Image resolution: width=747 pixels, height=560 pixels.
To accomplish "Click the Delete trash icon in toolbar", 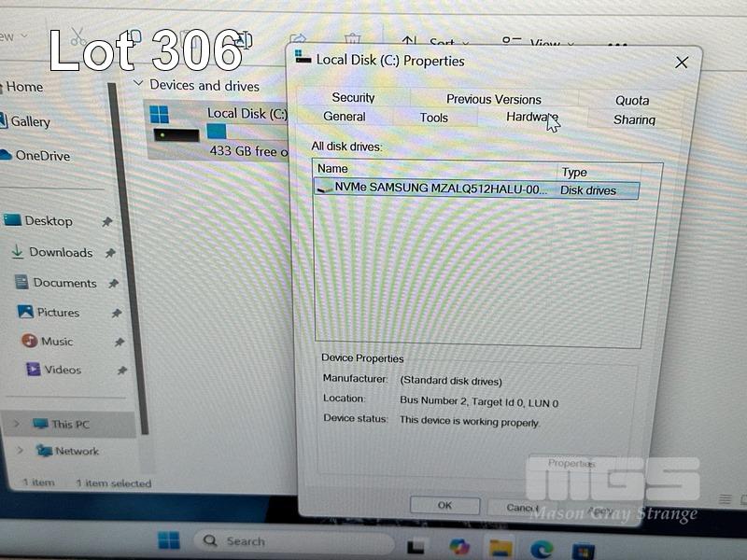I will click(352, 40).
